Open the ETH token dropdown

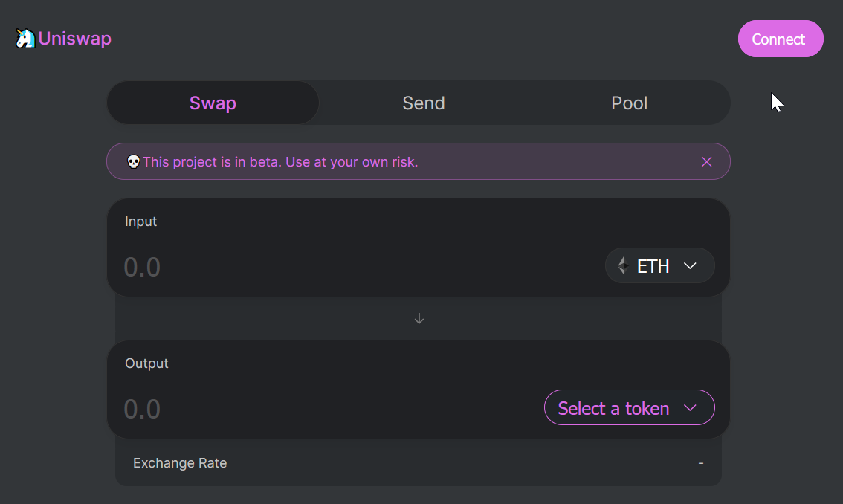(x=659, y=265)
